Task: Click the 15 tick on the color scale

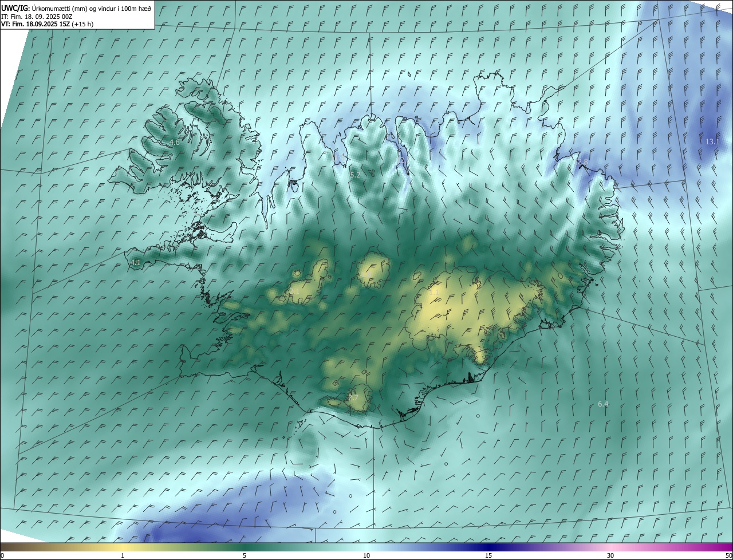Action: coord(488,555)
